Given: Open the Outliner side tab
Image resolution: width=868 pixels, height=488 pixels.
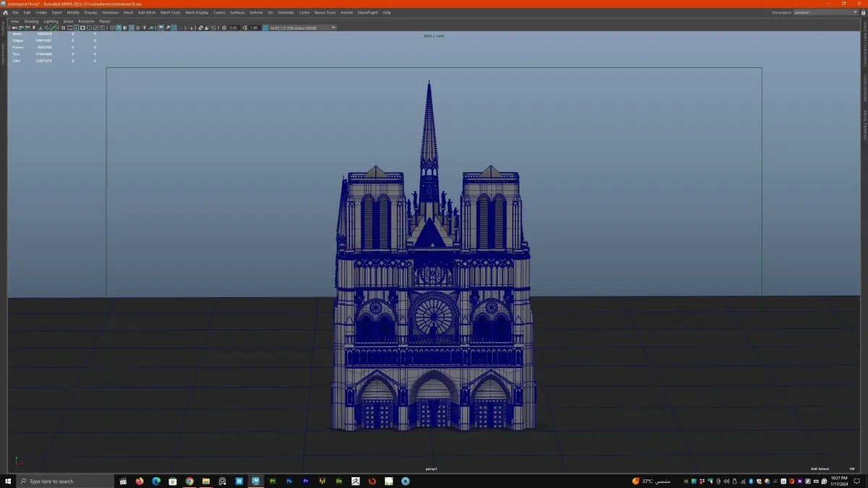Looking at the screenshot, I should (x=3, y=29).
